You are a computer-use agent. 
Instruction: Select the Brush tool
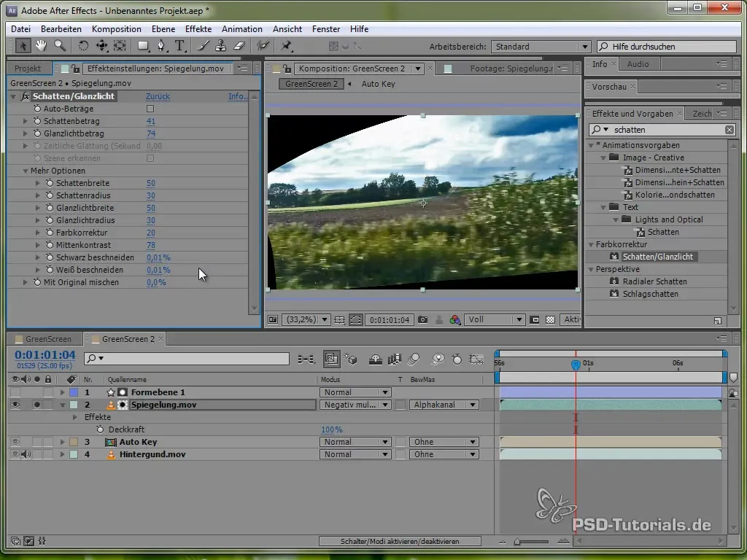(203, 46)
